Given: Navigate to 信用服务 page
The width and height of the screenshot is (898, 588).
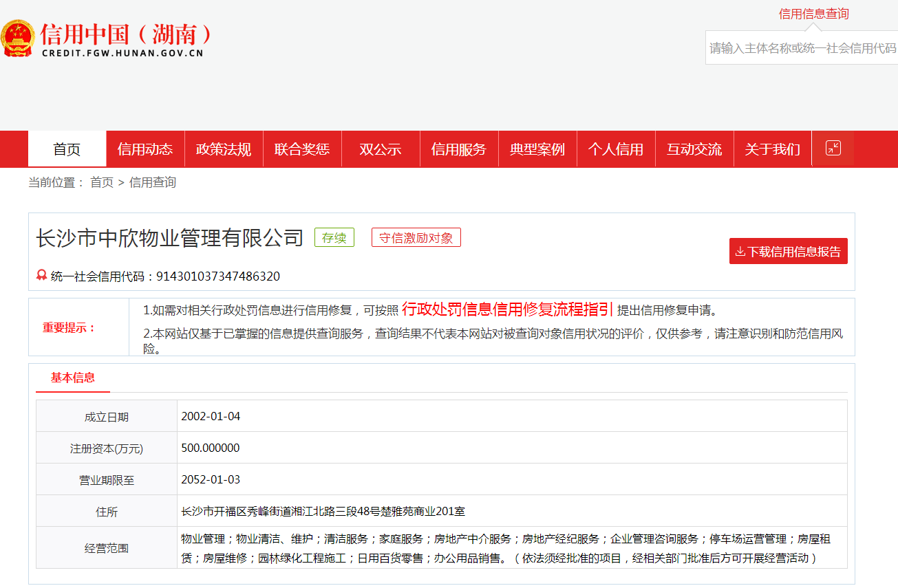Looking at the screenshot, I should coord(459,149).
